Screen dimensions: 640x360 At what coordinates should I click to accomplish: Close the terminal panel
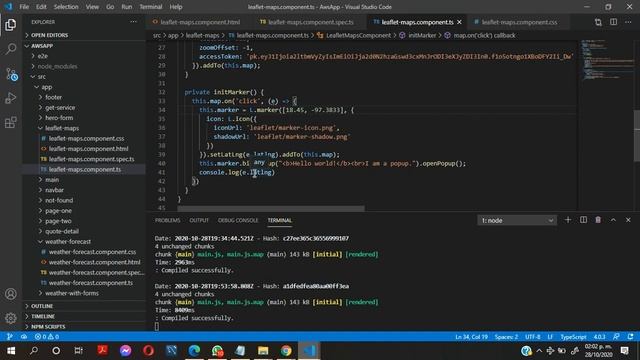tap(628, 220)
